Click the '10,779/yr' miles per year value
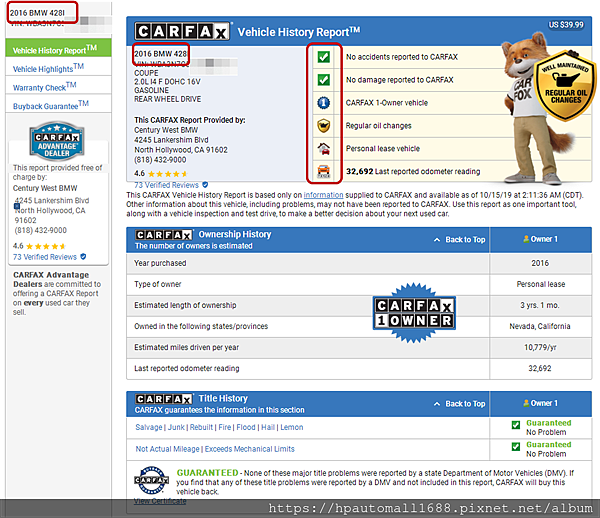Image resolution: width=600 pixels, height=518 pixels. tap(540, 347)
